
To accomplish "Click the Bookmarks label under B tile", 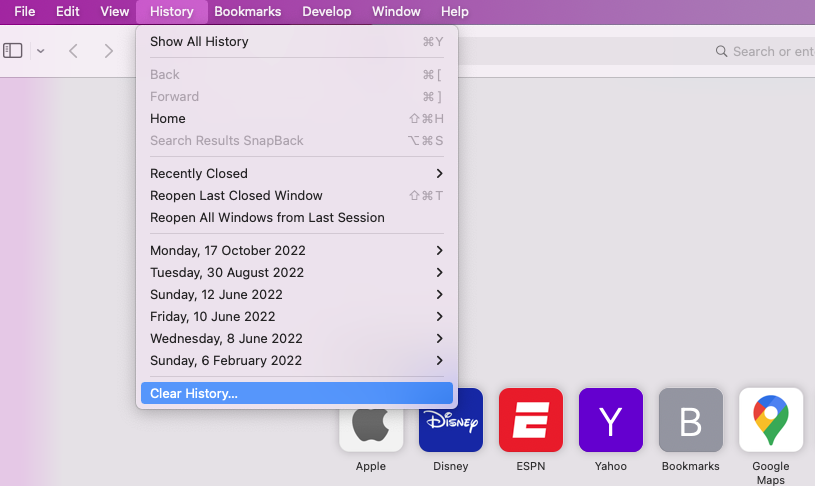I will 691,466.
